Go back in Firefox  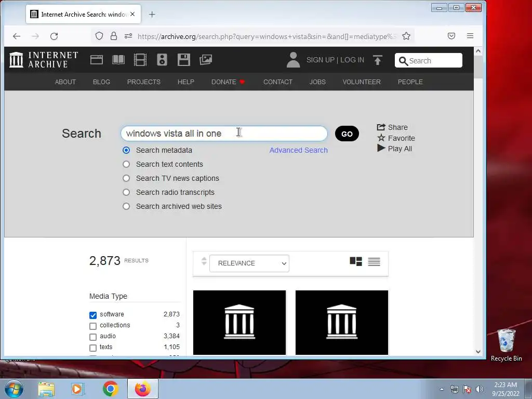pyautogui.click(x=16, y=36)
